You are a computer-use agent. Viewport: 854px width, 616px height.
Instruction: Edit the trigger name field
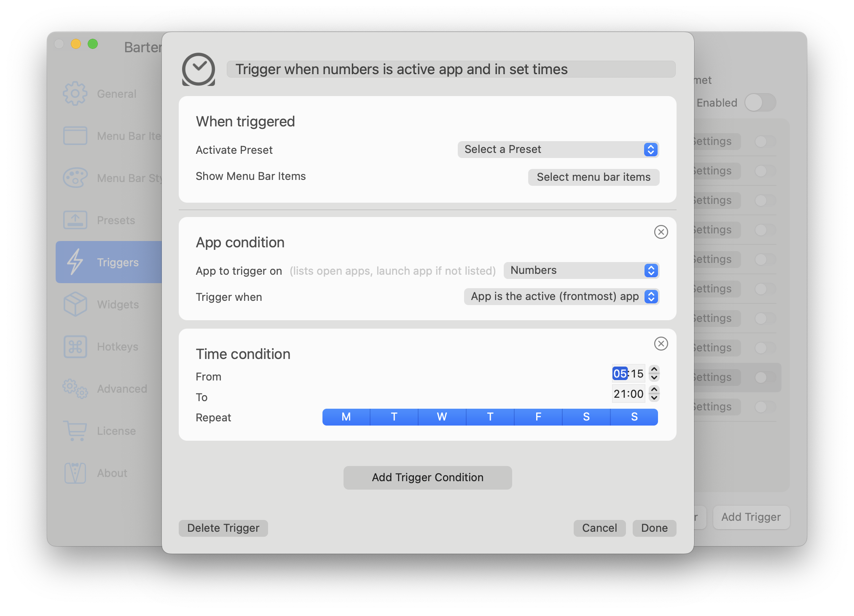pyautogui.click(x=451, y=69)
